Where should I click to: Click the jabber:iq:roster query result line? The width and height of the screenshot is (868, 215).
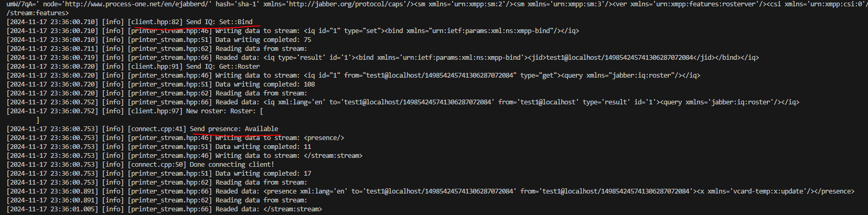(x=403, y=102)
